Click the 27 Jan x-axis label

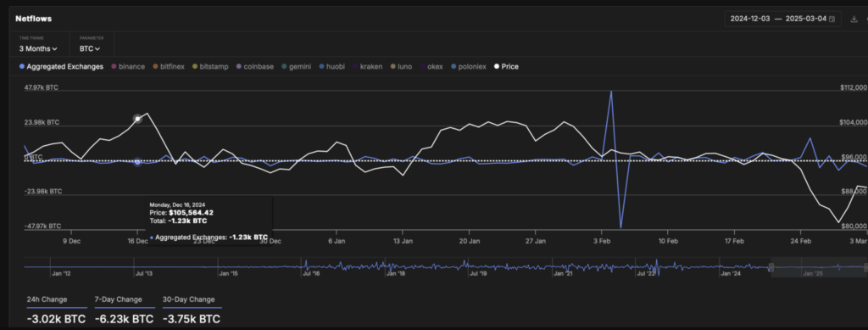tap(536, 242)
